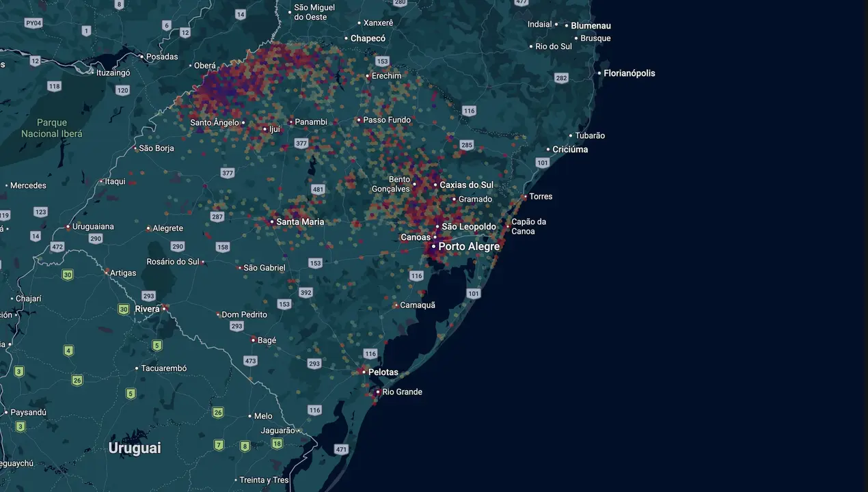Screen dimensions: 868x492
Task: Select the Panambi label
Action: click(311, 122)
